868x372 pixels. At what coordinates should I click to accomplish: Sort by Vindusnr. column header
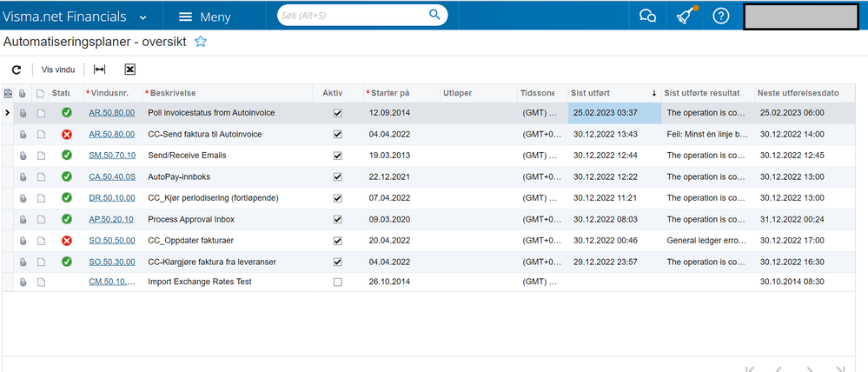(x=114, y=93)
